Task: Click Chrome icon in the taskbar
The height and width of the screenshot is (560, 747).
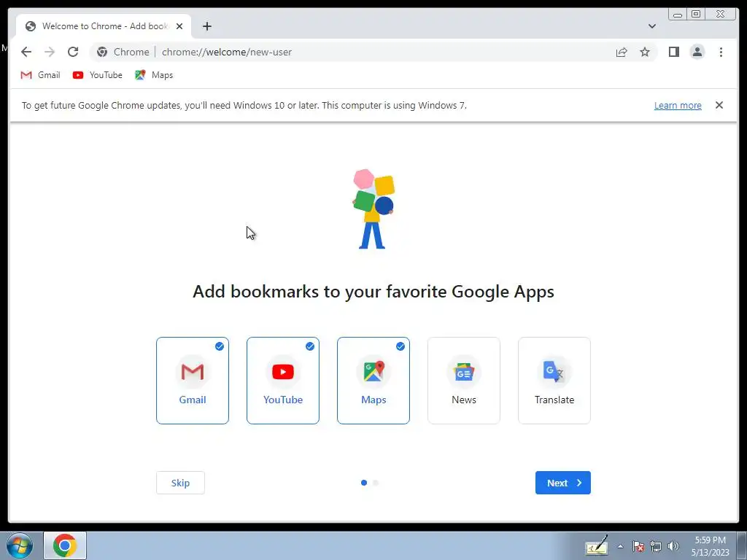Action: click(x=65, y=545)
